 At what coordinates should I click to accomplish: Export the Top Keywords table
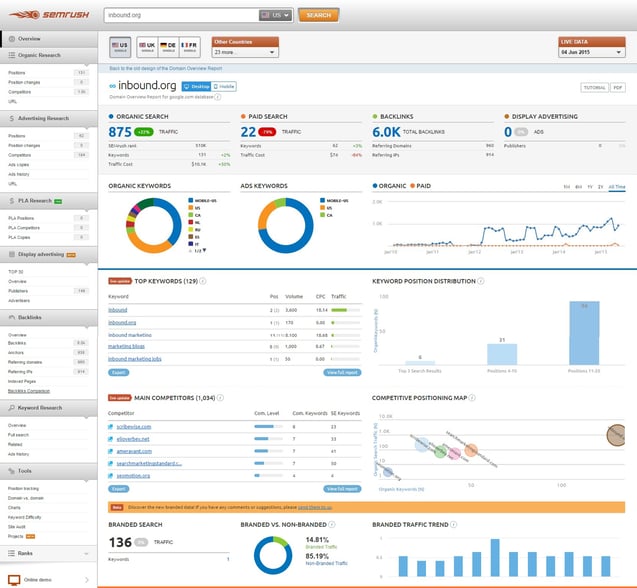pos(119,372)
